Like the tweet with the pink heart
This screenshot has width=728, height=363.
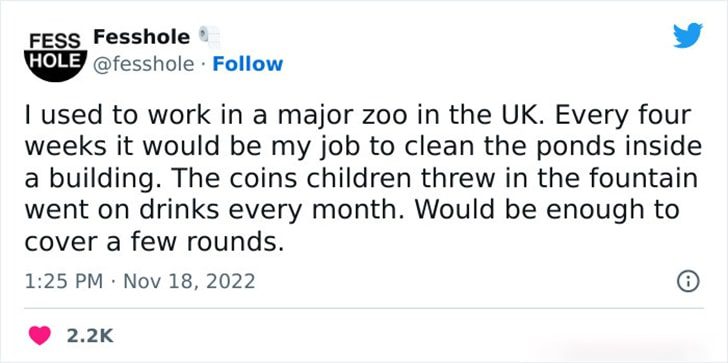(40, 335)
